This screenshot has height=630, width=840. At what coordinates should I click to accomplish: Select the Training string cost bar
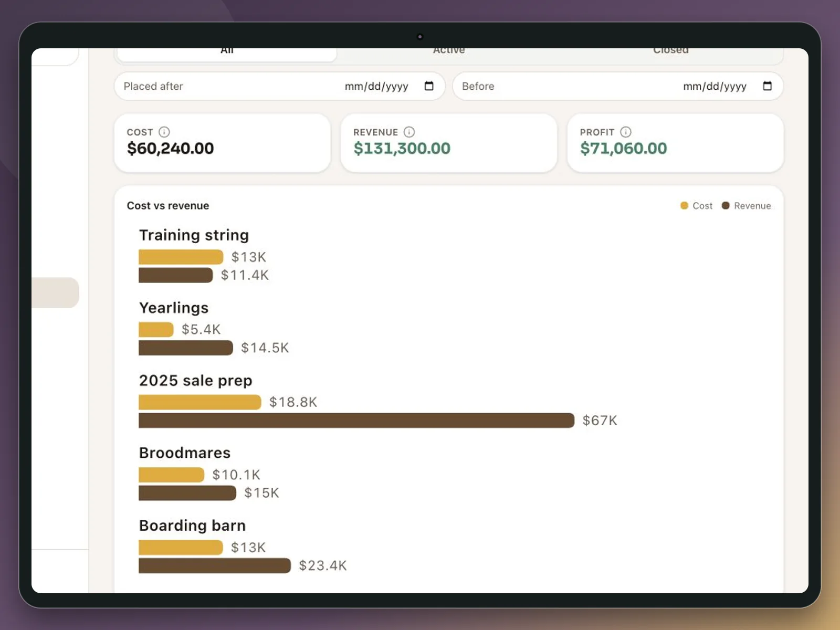pos(181,257)
